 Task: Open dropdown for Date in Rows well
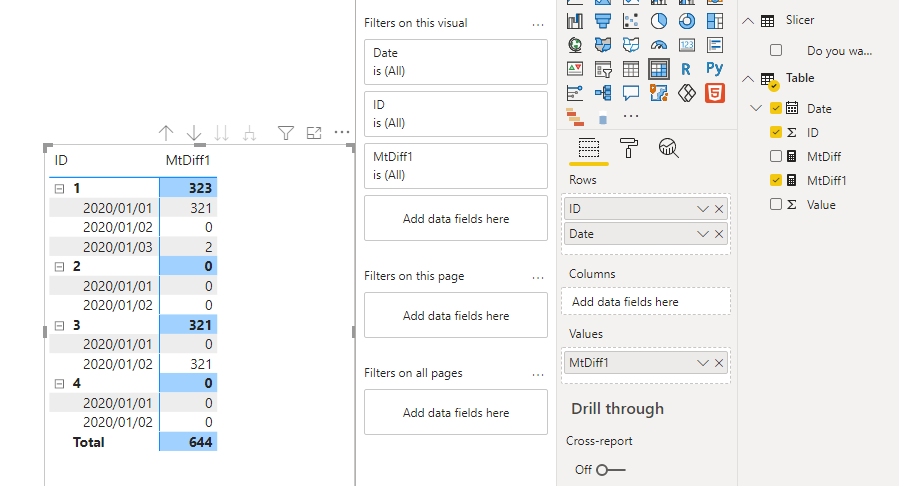(x=702, y=234)
